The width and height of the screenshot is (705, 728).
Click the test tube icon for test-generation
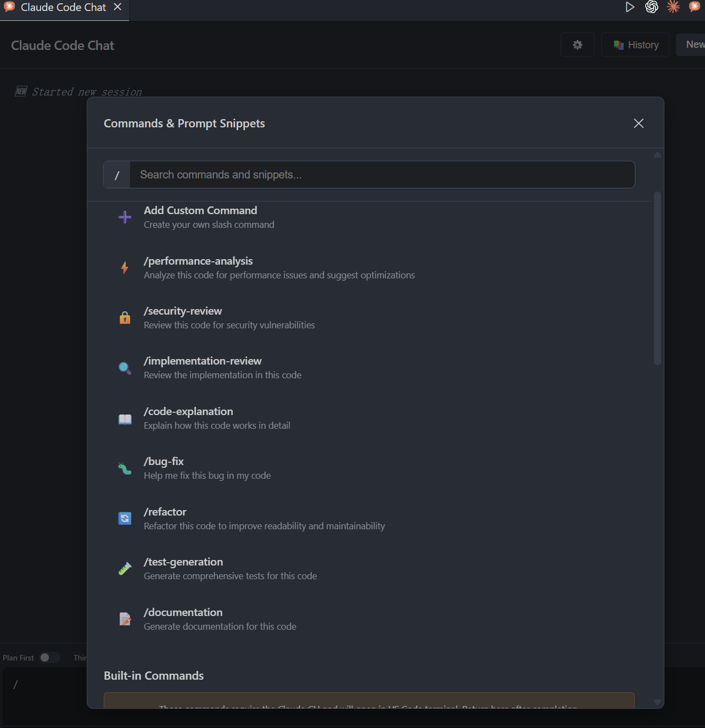tap(125, 569)
